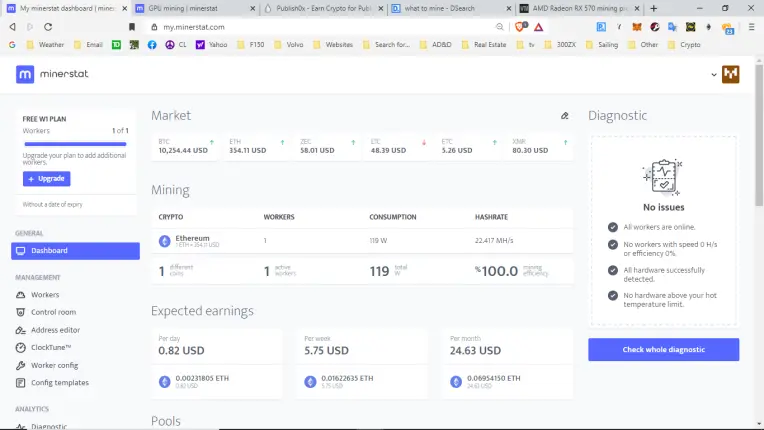764x430 pixels.
Task: Open the Crypto bookmark folder
Action: 685,45
